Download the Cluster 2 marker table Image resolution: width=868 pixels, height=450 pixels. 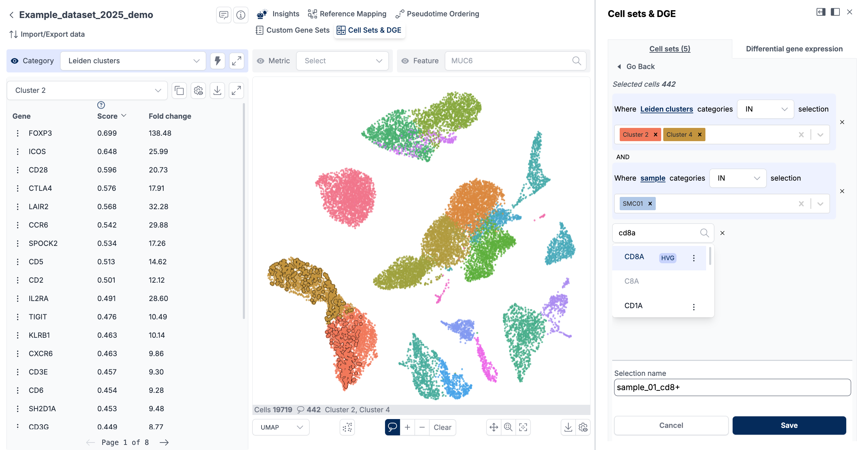pyautogui.click(x=217, y=90)
